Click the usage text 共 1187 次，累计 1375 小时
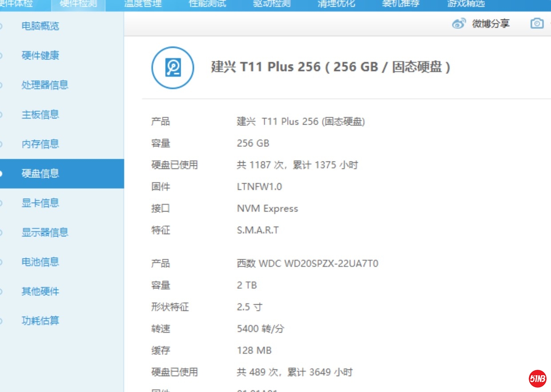Viewport: 551px width, 392px height. 297,165
